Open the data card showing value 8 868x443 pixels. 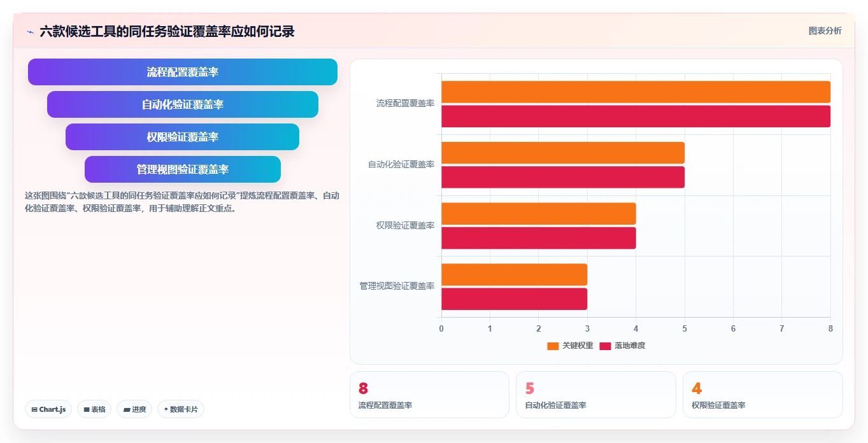point(429,395)
